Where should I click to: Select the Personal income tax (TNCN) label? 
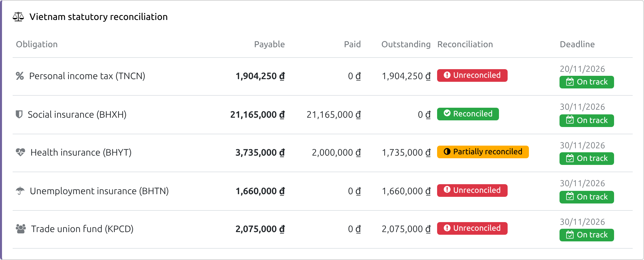pyautogui.click(x=87, y=76)
